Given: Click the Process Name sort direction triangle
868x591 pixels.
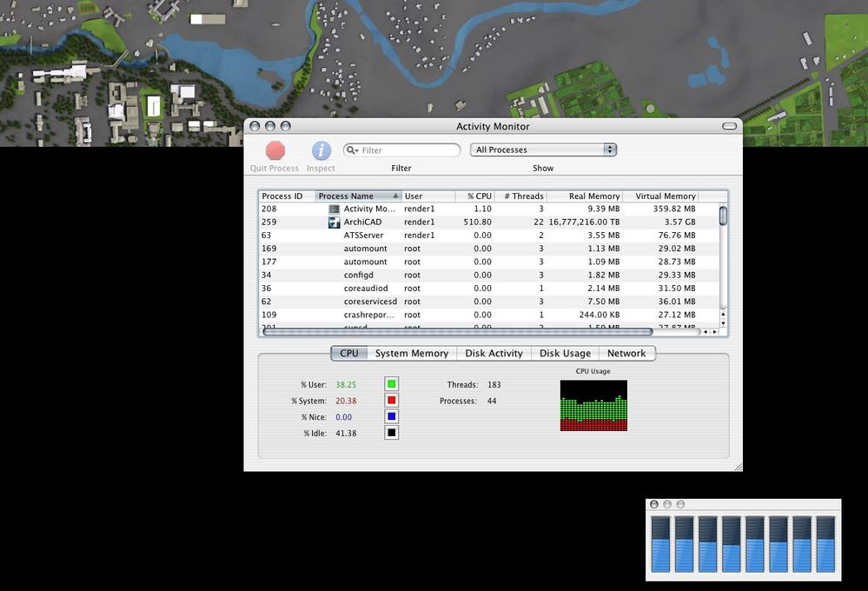Looking at the screenshot, I should coord(395,196).
